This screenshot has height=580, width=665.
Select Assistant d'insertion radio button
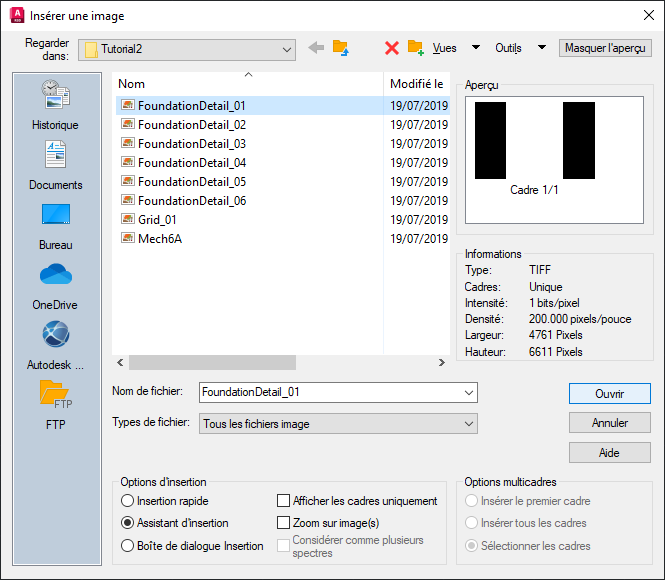tap(127, 523)
